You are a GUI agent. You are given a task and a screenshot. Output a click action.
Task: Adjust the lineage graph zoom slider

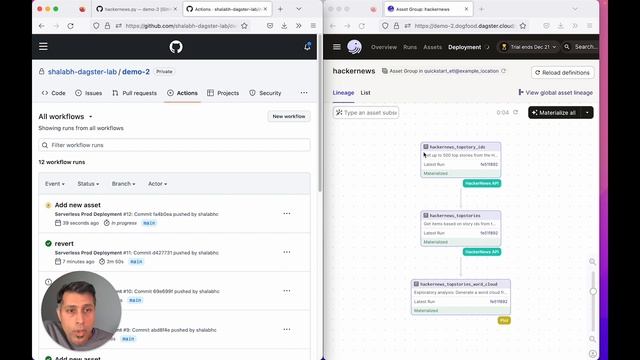[593, 291]
